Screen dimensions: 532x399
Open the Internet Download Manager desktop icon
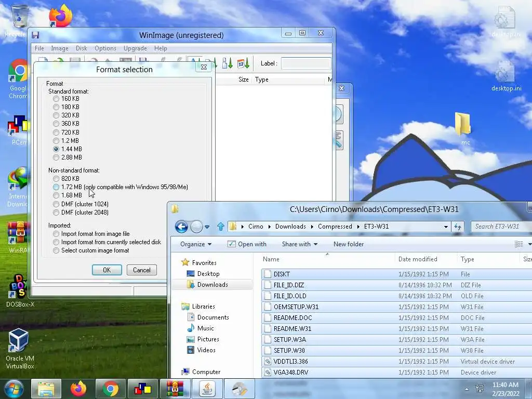[x=18, y=187]
